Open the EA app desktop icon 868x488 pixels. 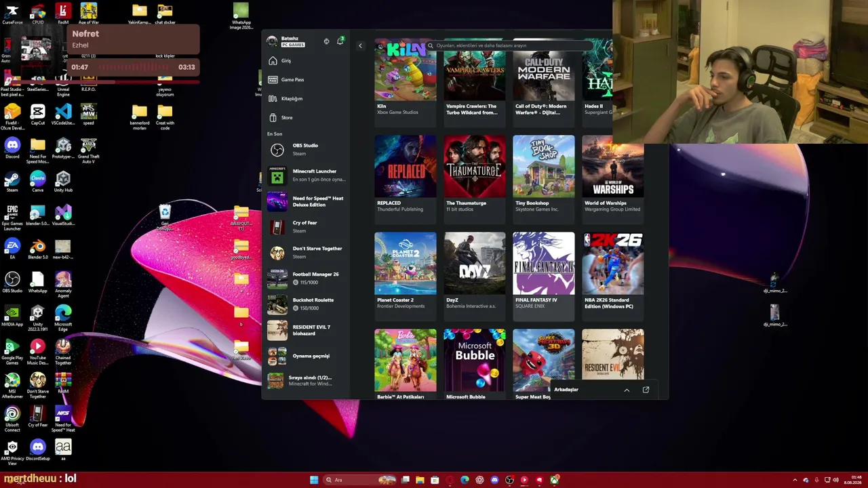[12, 249]
